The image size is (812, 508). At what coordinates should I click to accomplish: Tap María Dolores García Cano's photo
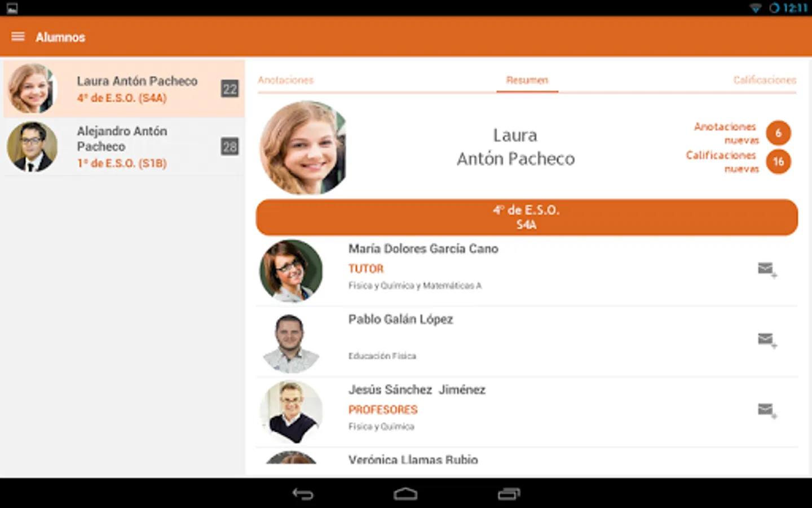tap(291, 271)
